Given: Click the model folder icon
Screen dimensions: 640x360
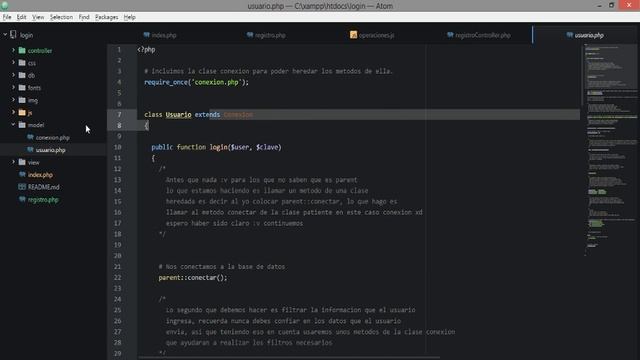Looking at the screenshot, I should [22, 125].
